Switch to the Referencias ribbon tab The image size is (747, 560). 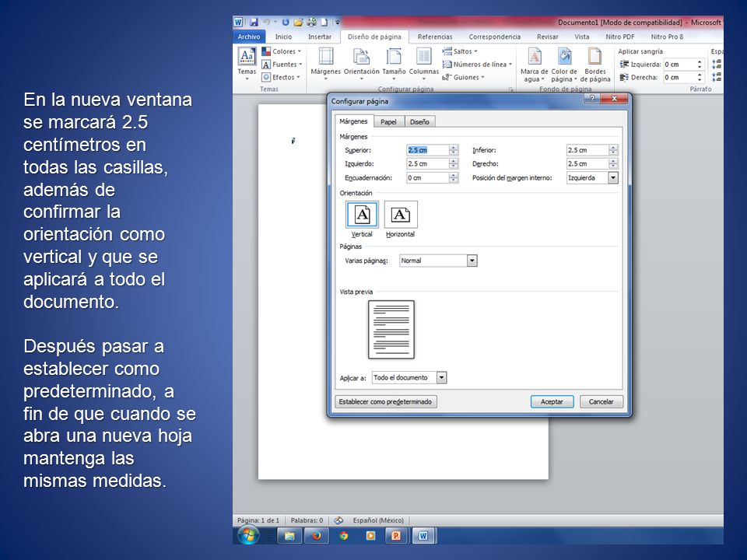click(x=435, y=37)
